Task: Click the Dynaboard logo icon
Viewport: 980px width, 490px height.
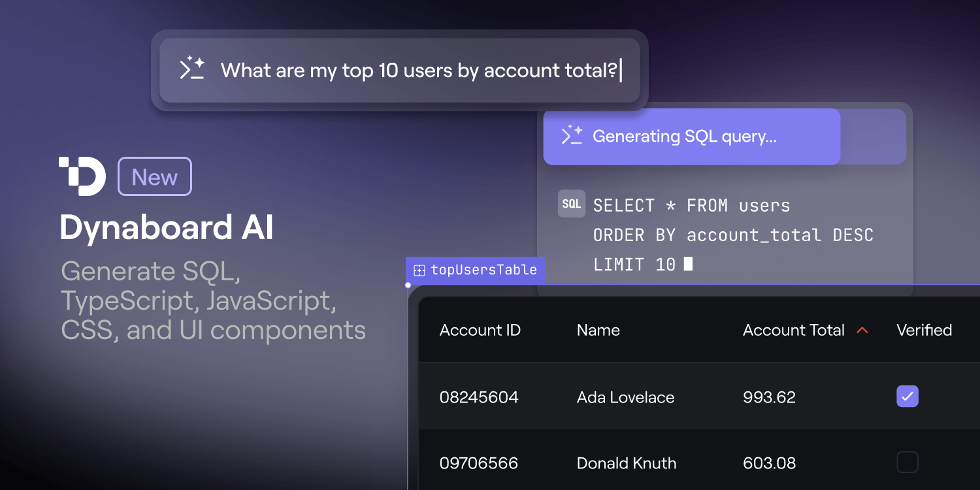Action: tap(82, 175)
